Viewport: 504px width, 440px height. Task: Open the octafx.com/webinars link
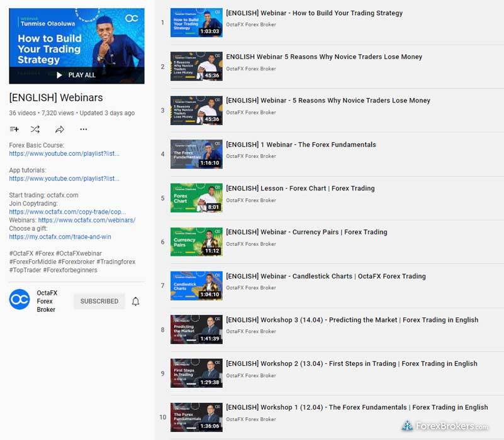87,220
